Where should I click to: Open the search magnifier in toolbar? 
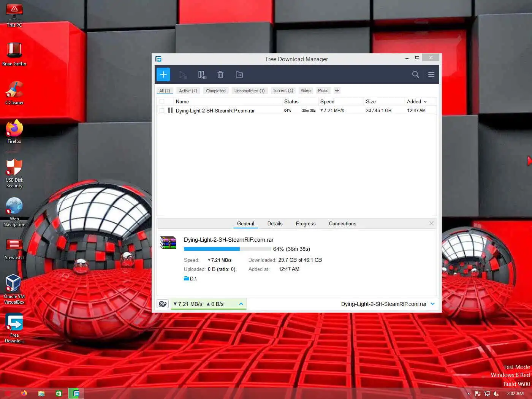[416, 74]
